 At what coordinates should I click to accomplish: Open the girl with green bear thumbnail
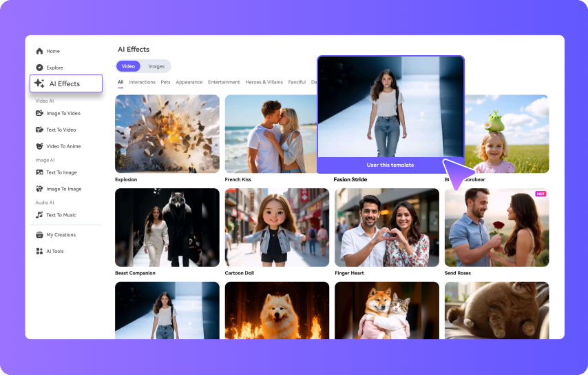(507, 134)
